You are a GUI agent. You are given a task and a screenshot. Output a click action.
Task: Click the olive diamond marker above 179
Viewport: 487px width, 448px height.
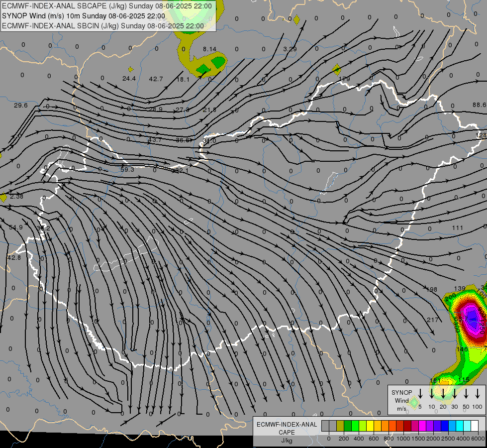(x=336, y=70)
